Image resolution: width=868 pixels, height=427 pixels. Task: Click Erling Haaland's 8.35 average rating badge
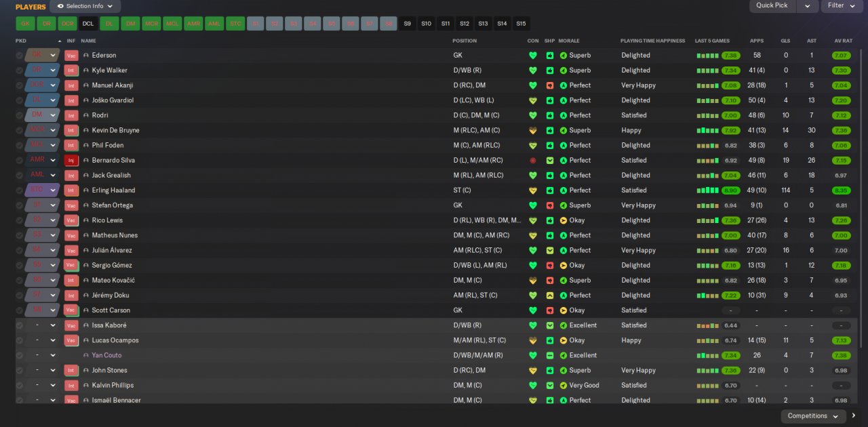841,190
